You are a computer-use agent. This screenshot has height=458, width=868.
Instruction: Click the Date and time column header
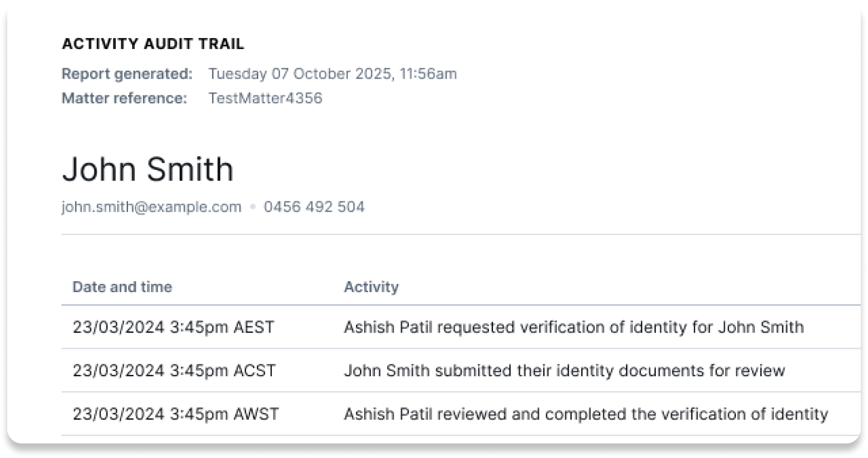click(123, 287)
